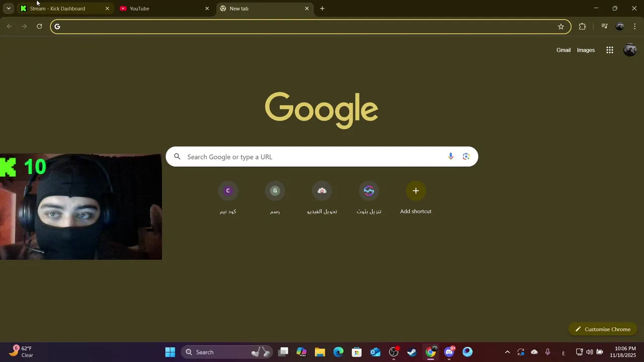644x362 pixels.
Task: Open the Gmail link
Action: tap(563, 50)
